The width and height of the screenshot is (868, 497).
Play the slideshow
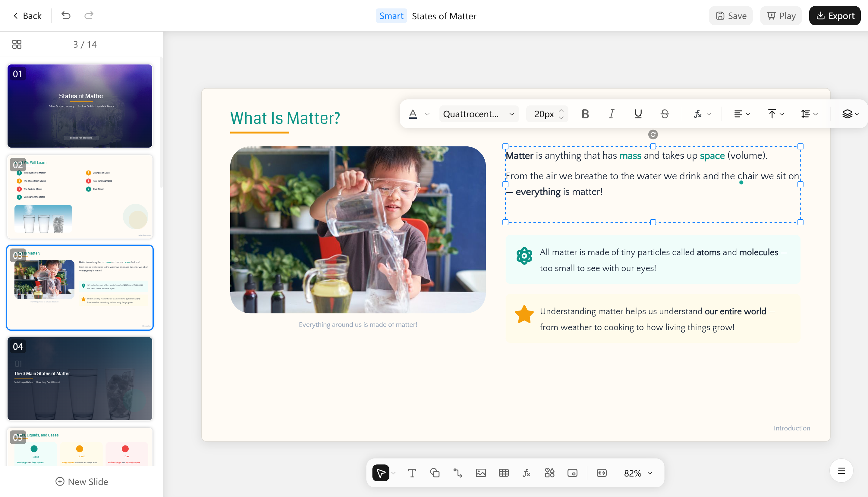pos(781,16)
